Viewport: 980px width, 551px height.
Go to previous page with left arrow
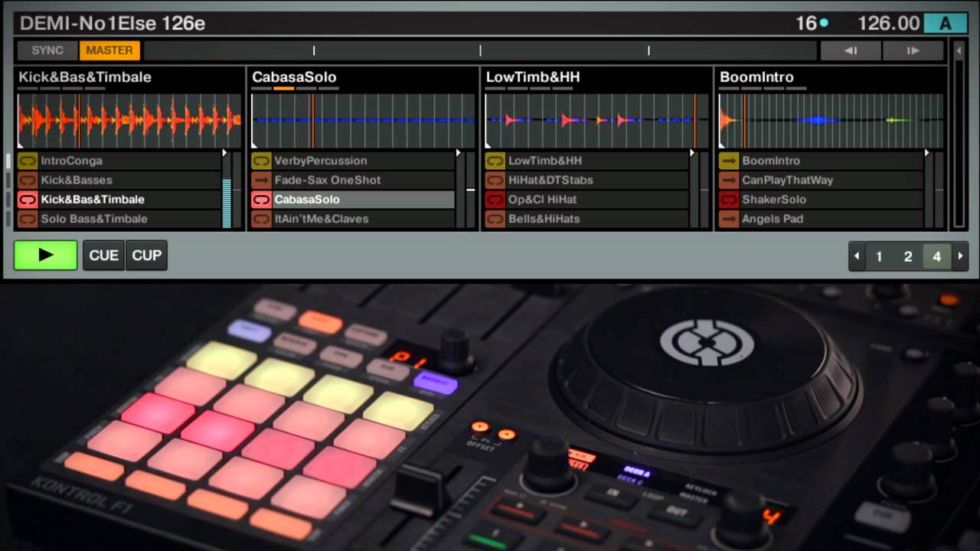857,256
